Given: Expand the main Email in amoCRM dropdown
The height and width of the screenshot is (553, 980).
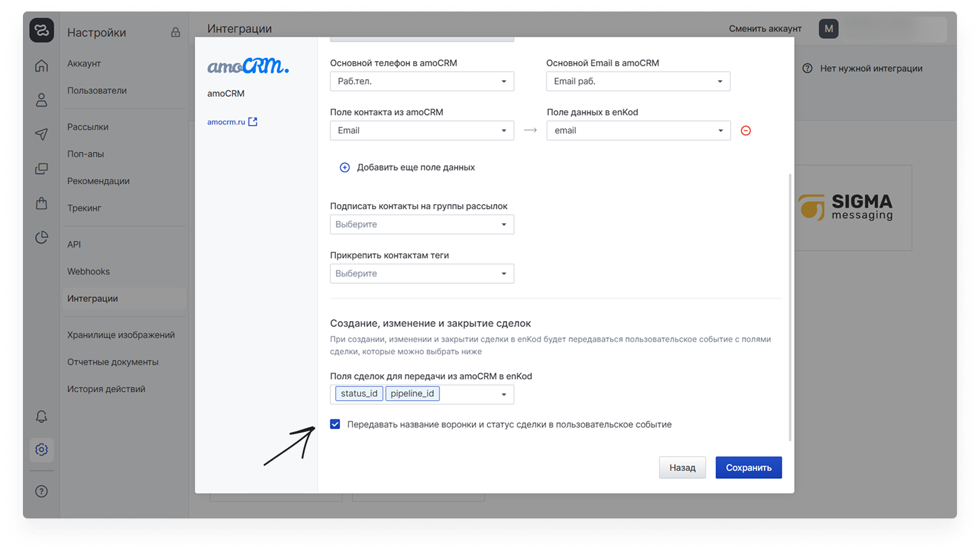Looking at the screenshot, I should point(638,81).
